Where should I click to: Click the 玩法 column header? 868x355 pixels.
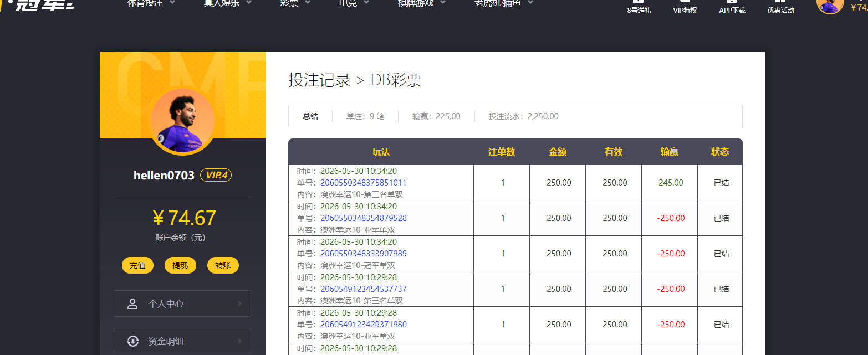click(381, 152)
